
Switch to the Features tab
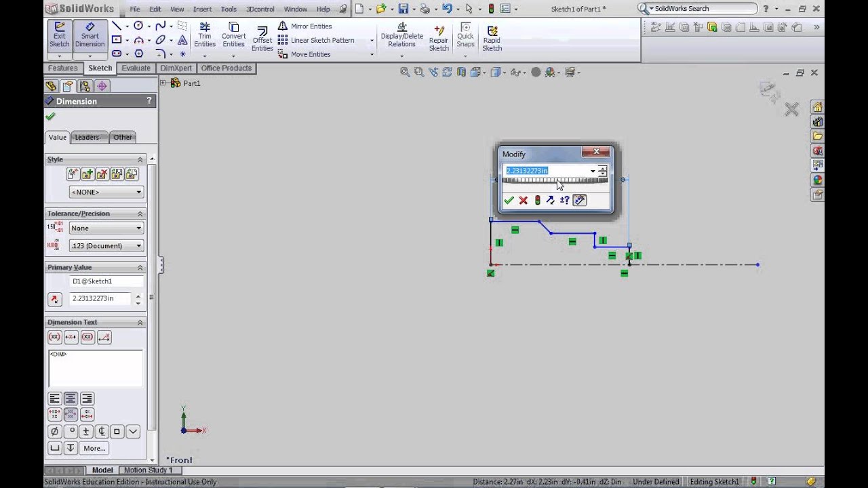(63, 68)
